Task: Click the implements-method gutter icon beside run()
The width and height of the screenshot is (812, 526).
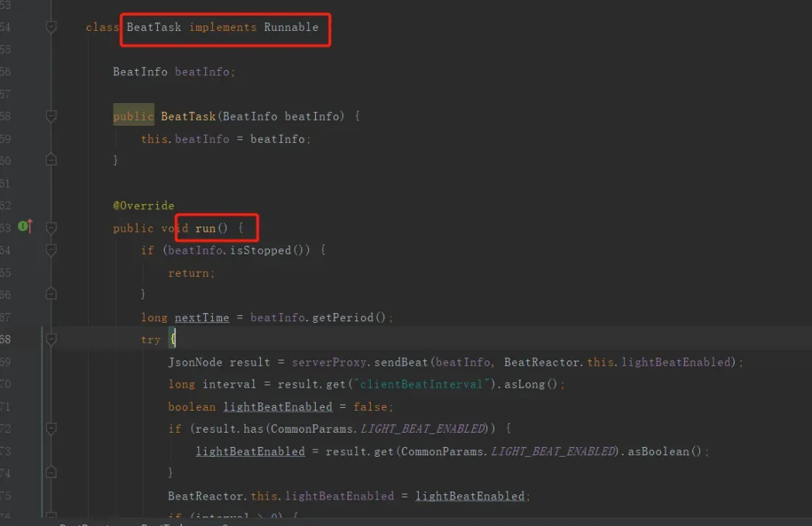Action: pos(26,226)
